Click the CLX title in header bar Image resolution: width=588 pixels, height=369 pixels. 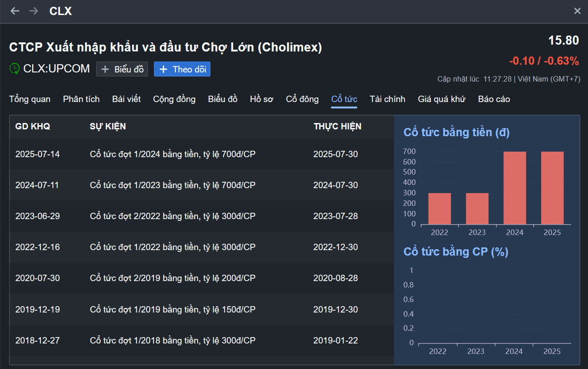point(61,11)
